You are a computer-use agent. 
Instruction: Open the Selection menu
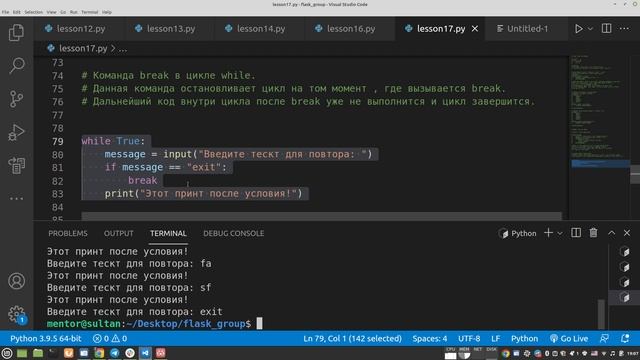coord(33,12)
